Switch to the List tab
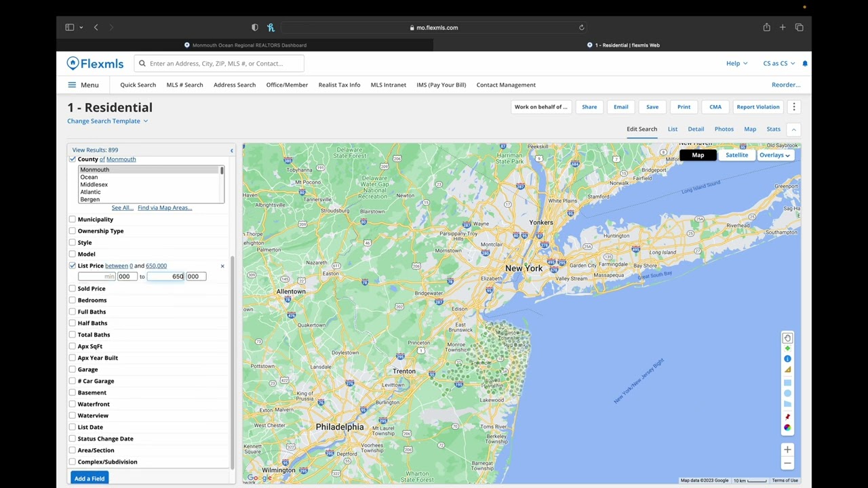 (x=673, y=129)
